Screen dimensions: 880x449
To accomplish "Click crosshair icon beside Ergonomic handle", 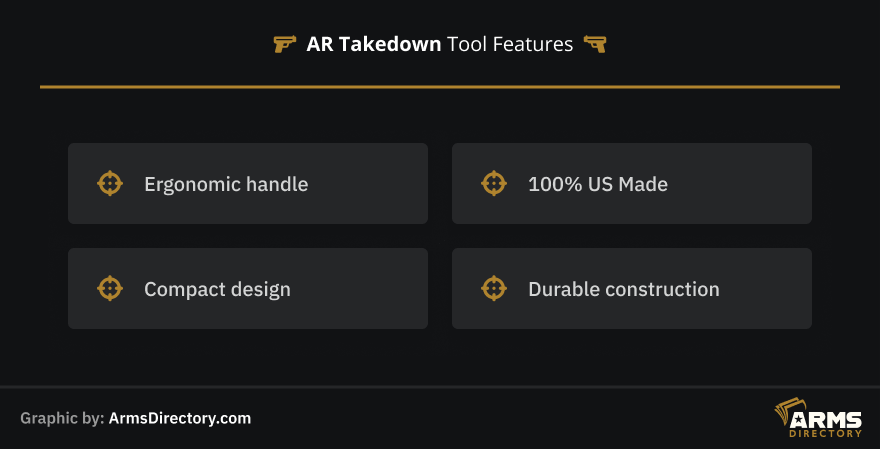I will click(110, 184).
